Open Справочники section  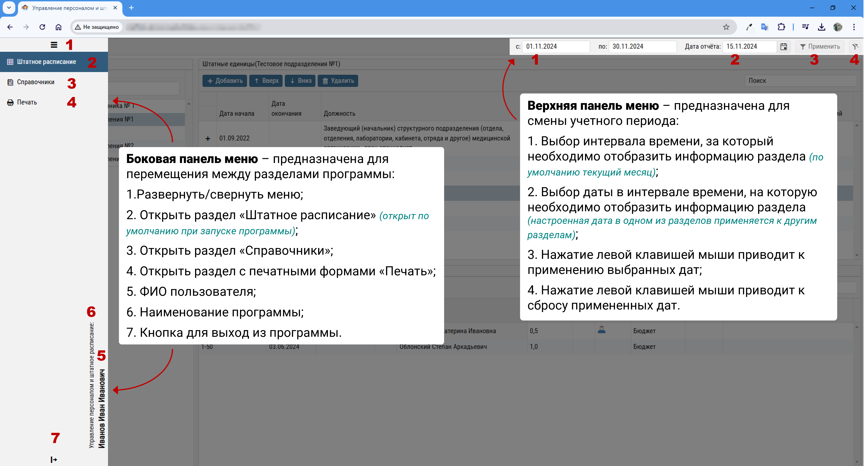tap(35, 82)
